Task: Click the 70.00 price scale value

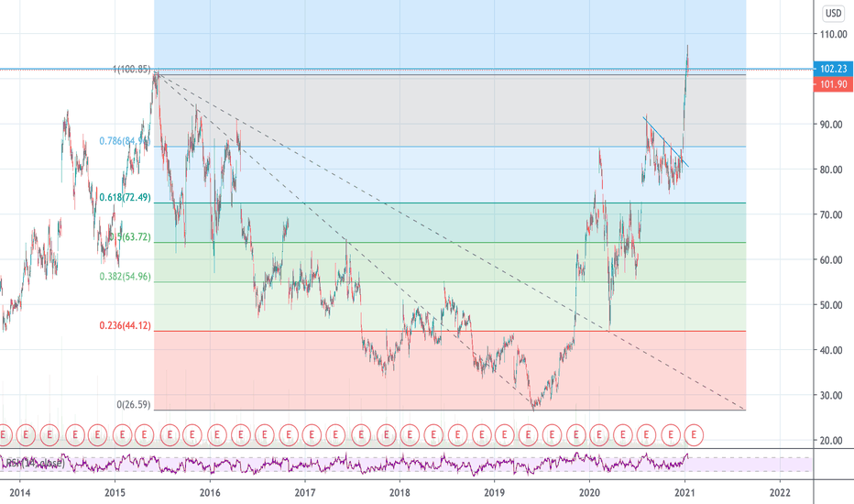Action: point(831,214)
